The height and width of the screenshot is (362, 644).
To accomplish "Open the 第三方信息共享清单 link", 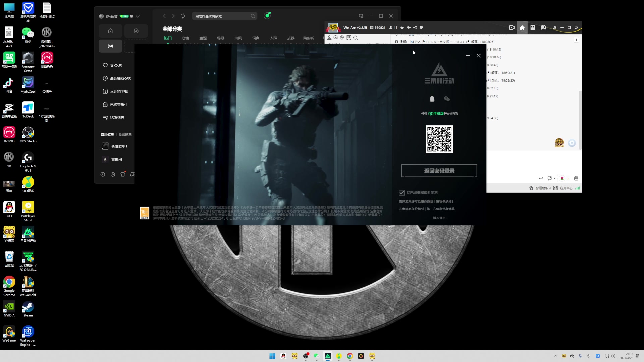I will [x=440, y=209].
